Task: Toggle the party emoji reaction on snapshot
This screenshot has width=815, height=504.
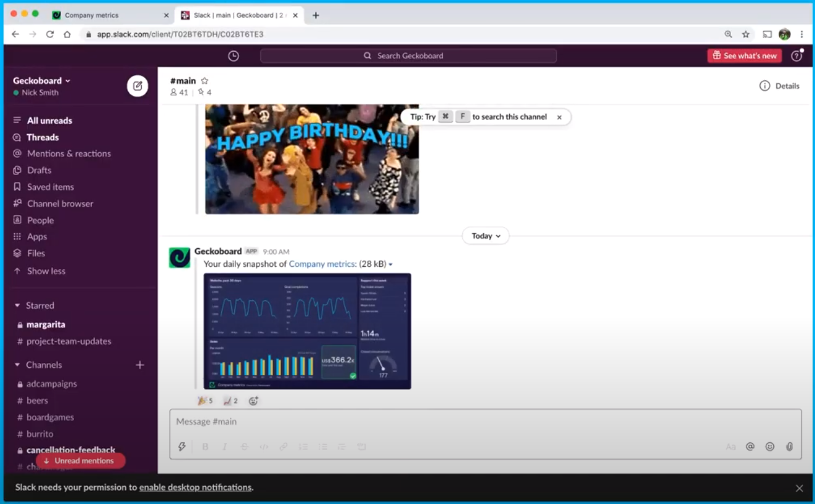Action: click(x=203, y=400)
